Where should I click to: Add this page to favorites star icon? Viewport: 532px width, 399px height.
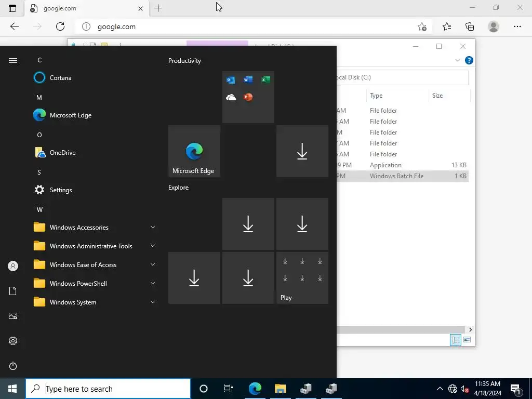point(422,26)
